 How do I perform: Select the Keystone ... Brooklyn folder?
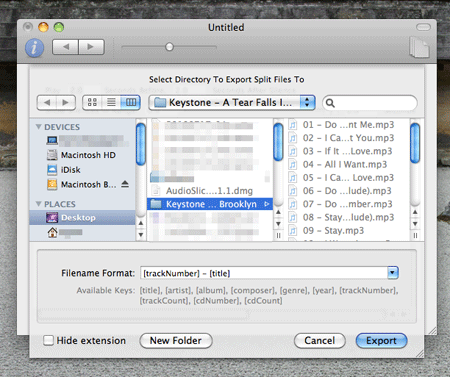[210, 204]
